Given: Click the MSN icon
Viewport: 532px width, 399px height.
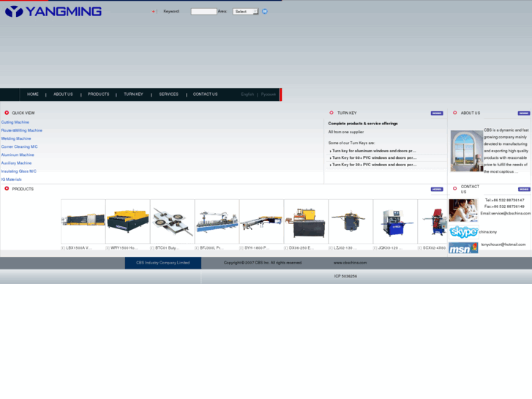Looking at the screenshot, I should click(x=463, y=248).
